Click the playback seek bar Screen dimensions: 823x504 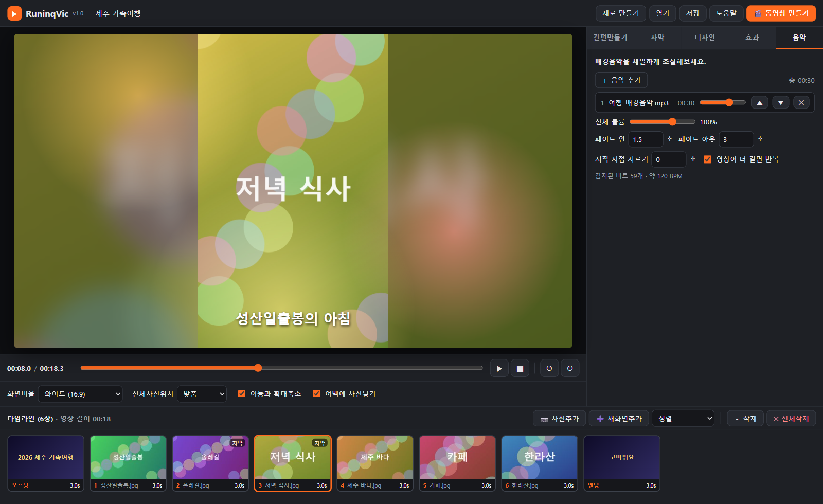point(281,368)
